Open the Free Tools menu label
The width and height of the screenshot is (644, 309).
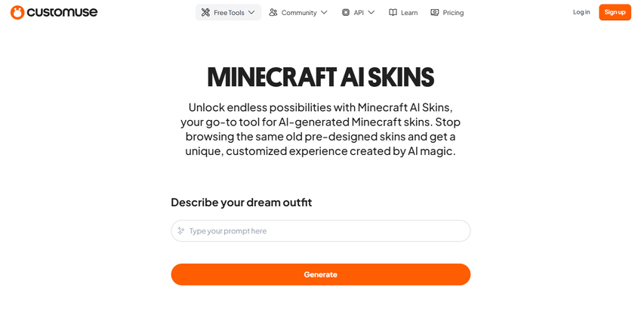(x=229, y=12)
